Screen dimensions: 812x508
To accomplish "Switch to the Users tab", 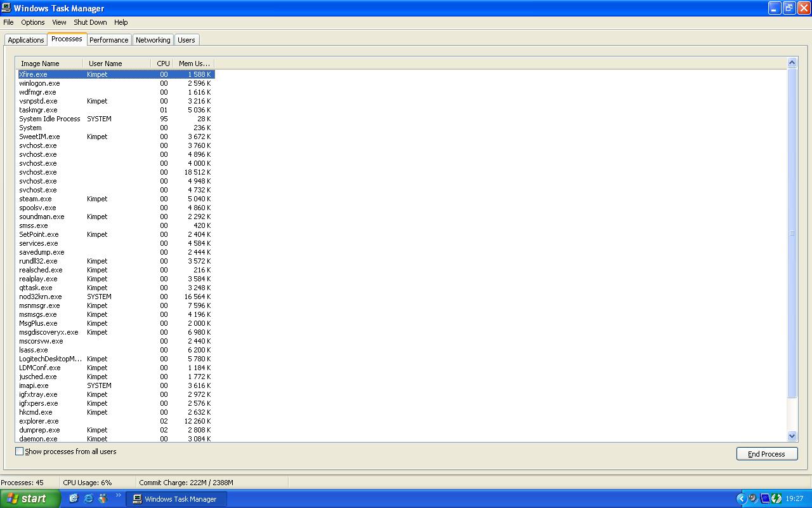I will pos(187,40).
